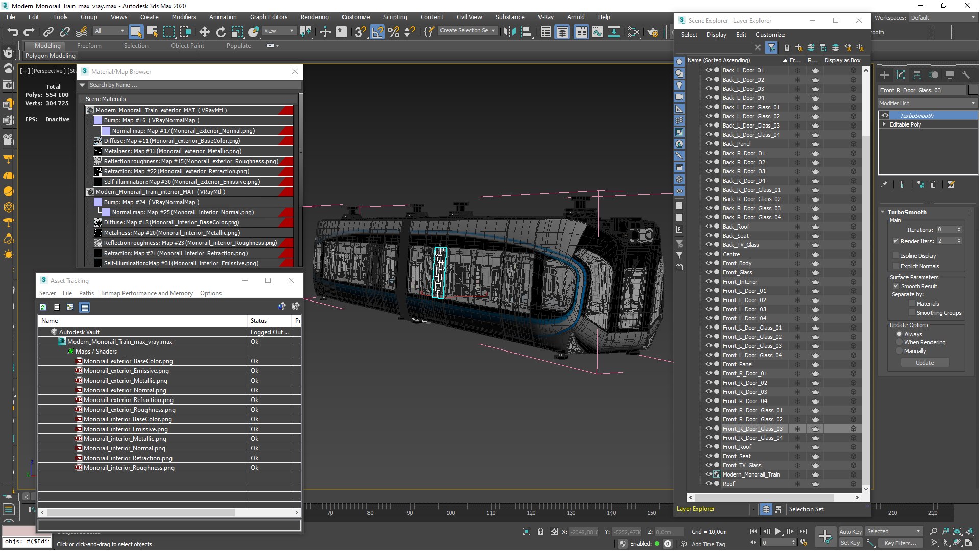Open Render Setup teapot icon
The height and width of the screenshot is (551, 980).
click(653, 32)
